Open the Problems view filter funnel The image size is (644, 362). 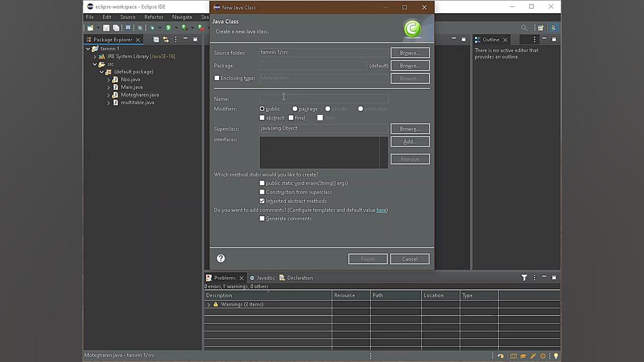point(524,278)
